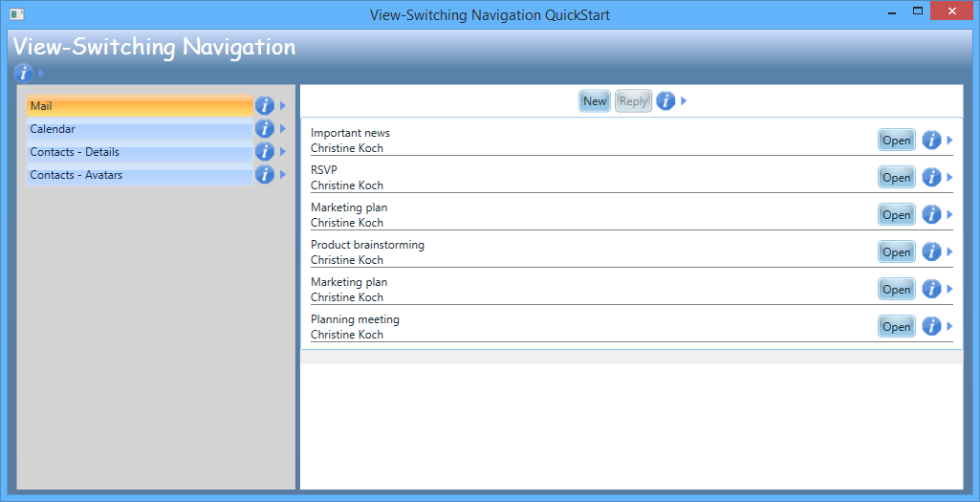Click the info icon on the Important news row
This screenshot has width=980, height=502.
(x=932, y=140)
